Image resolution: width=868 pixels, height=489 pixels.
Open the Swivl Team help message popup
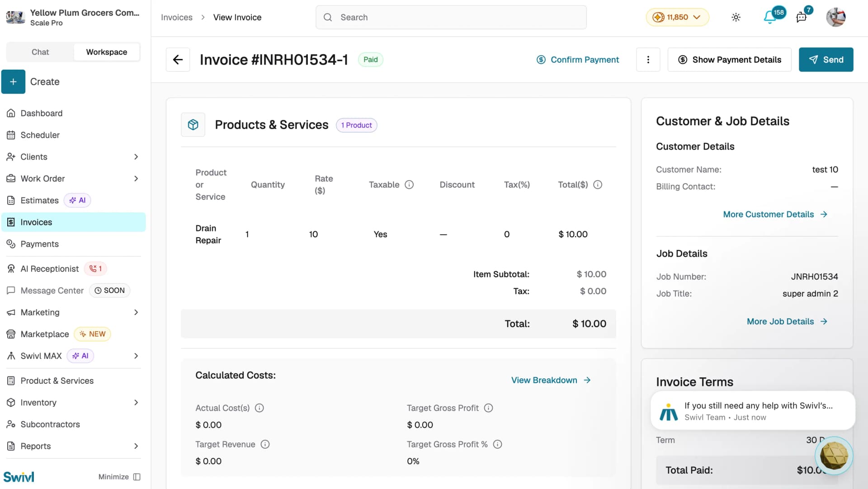click(x=753, y=411)
